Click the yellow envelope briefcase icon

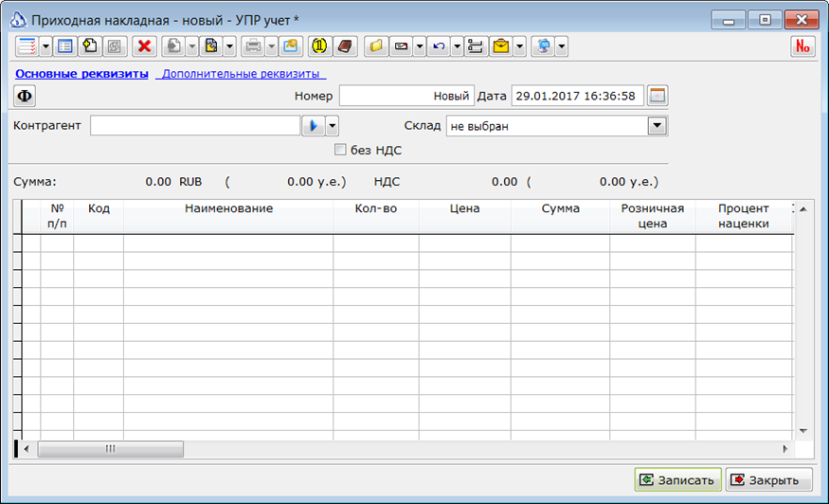[500, 46]
